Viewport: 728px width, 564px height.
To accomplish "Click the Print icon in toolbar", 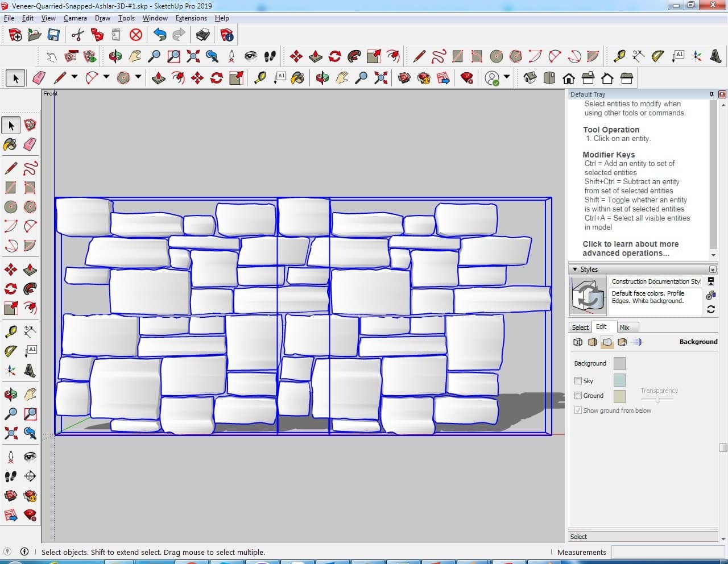I will coord(203,35).
